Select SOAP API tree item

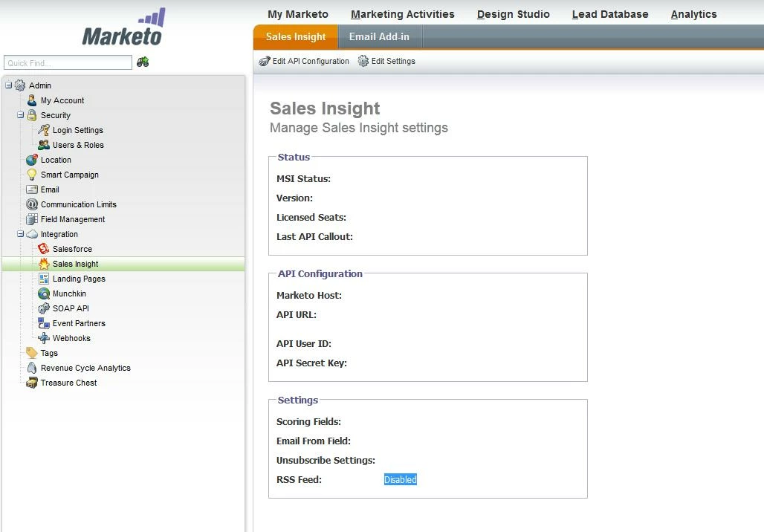[71, 308]
